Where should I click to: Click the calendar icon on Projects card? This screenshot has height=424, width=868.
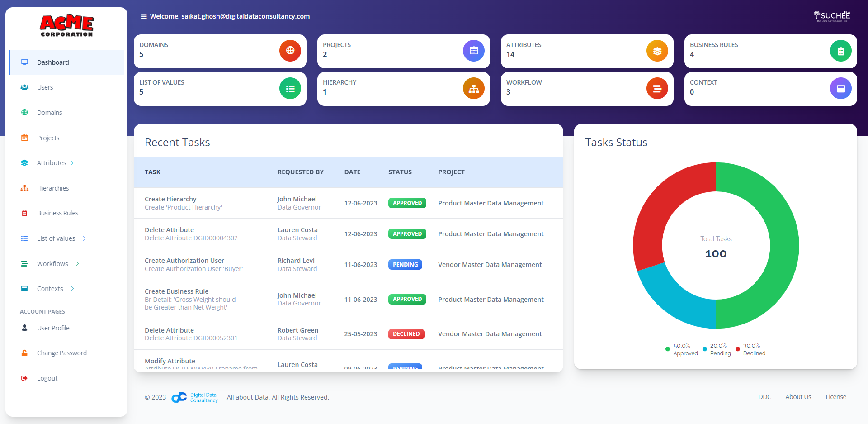473,51
